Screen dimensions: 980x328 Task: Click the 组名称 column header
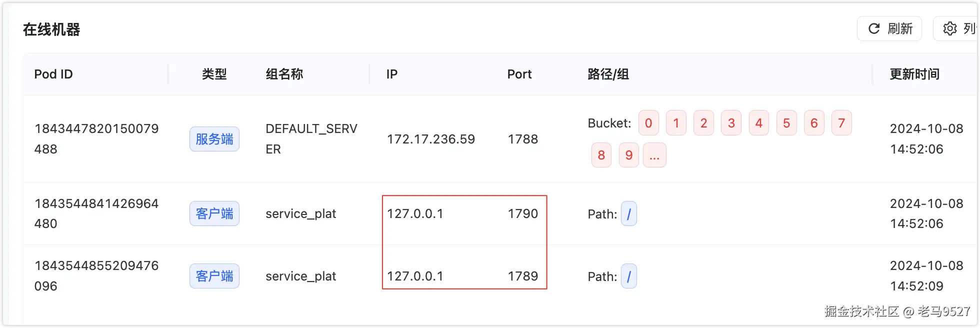click(284, 74)
